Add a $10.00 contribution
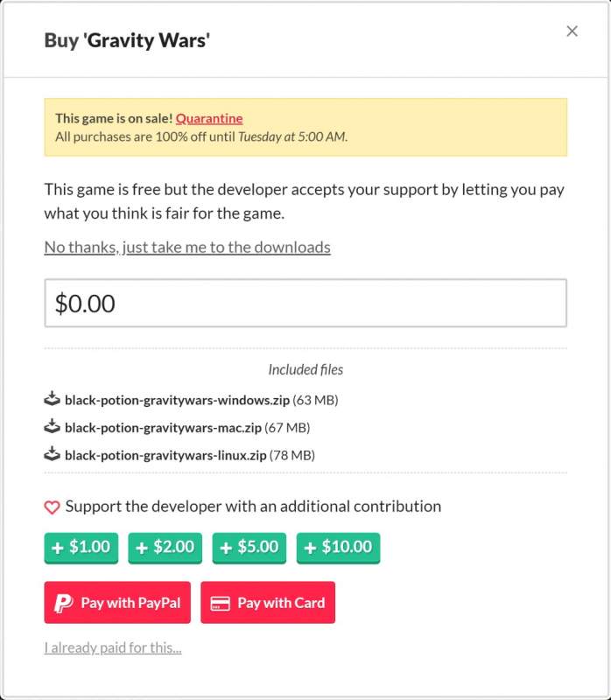This screenshot has width=611, height=700. (x=338, y=548)
